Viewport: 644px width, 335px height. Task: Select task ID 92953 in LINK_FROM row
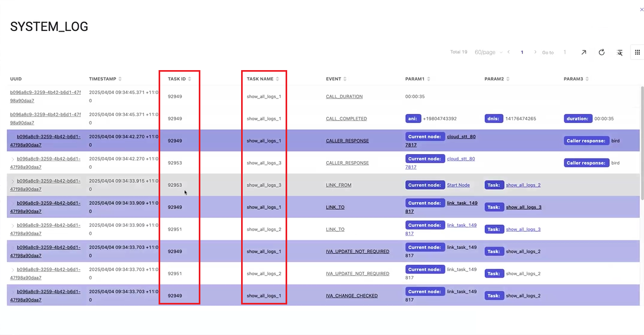[x=175, y=185]
